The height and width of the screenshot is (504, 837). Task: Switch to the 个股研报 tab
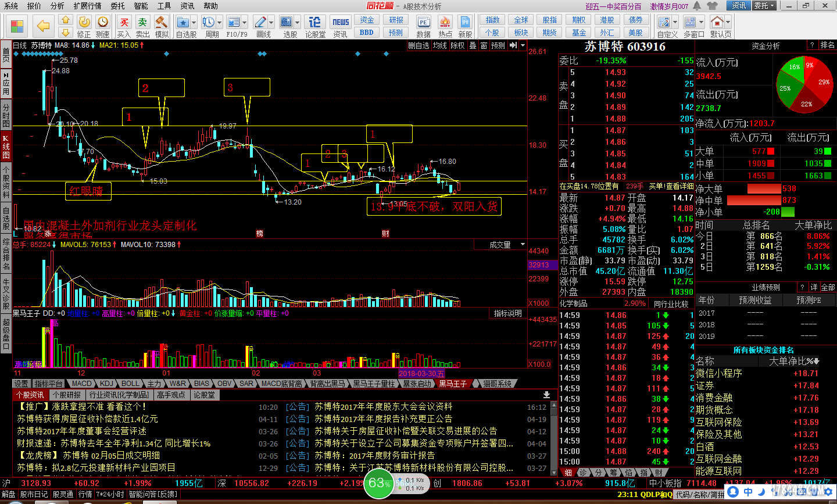66,395
